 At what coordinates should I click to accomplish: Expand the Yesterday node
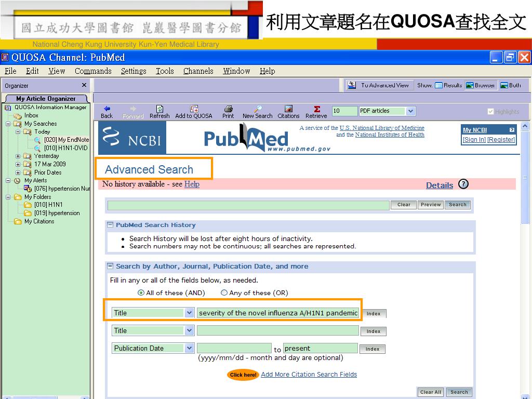(18, 156)
